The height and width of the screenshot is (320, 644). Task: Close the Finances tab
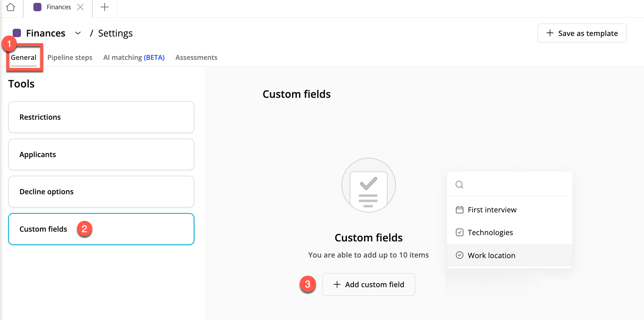click(81, 7)
